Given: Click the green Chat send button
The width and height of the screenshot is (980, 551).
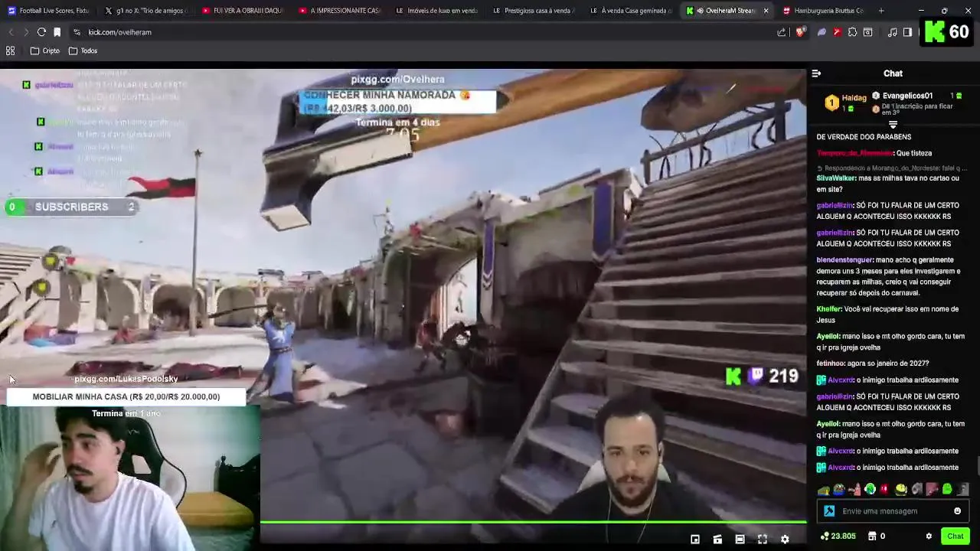Looking at the screenshot, I should coord(955,536).
